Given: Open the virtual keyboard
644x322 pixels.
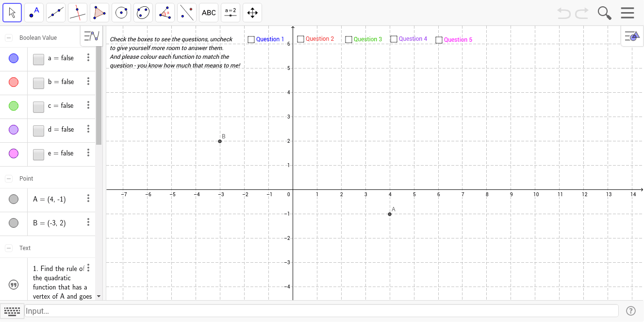Looking at the screenshot, I should [12, 311].
